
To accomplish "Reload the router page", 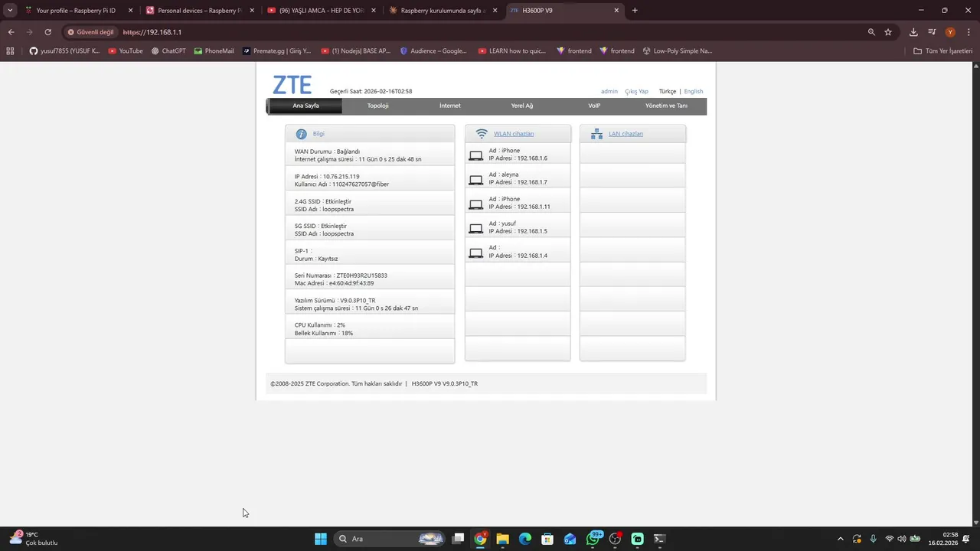I will coord(47,32).
